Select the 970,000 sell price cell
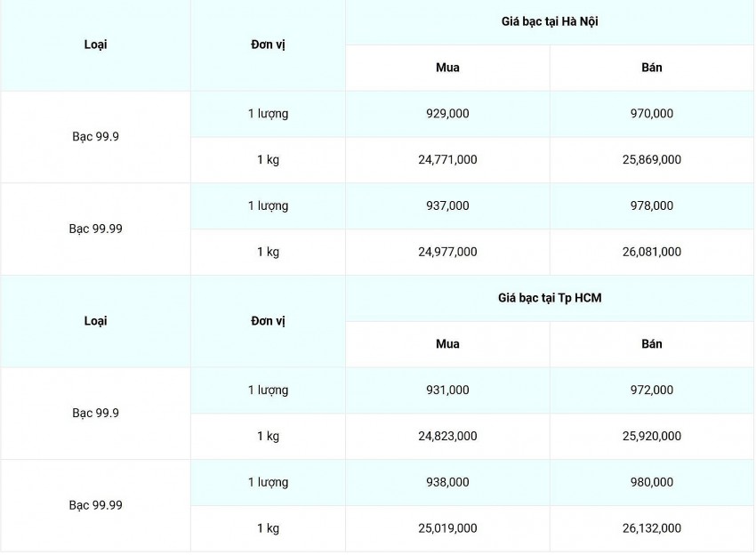Image resolution: width=756 pixels, height=555 pixels. [x=651, y=114]
